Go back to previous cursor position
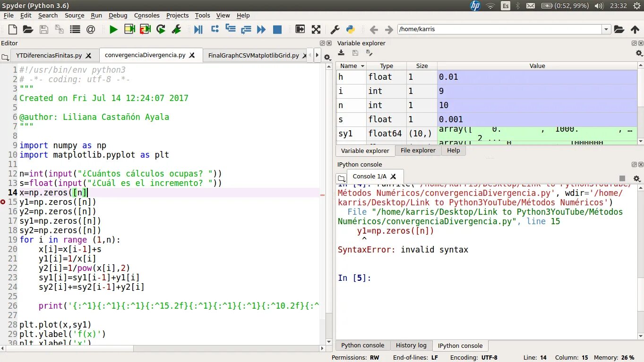This screenshot has height=362, width=644. pyautogui.click(x=374, y=29)
